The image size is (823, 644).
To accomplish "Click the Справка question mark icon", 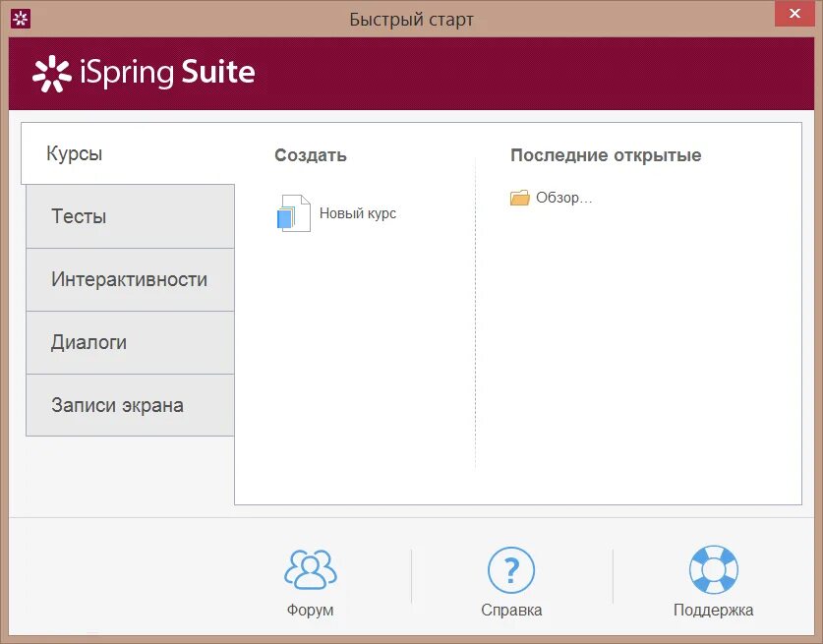I will 511,570.
